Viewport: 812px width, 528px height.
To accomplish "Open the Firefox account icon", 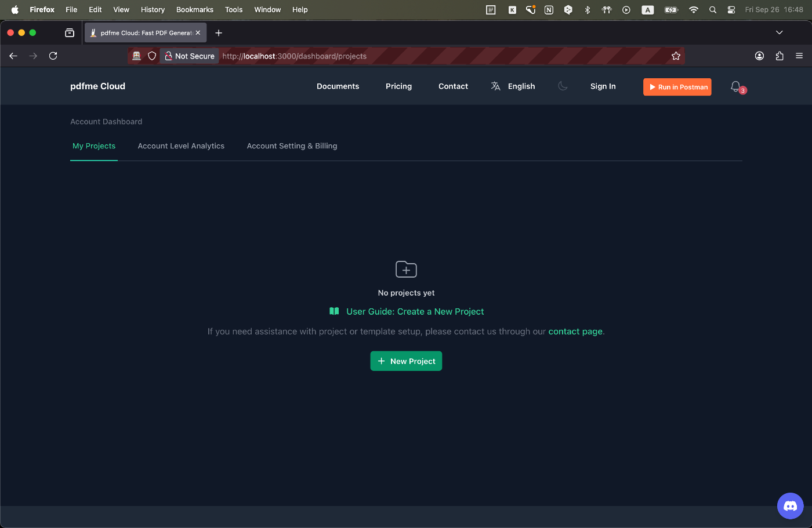I will click(x=759, y=56).
